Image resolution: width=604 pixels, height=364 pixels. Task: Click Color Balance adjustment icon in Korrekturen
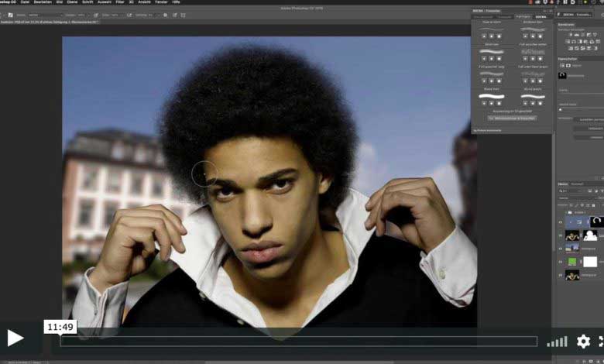point(574,42)
